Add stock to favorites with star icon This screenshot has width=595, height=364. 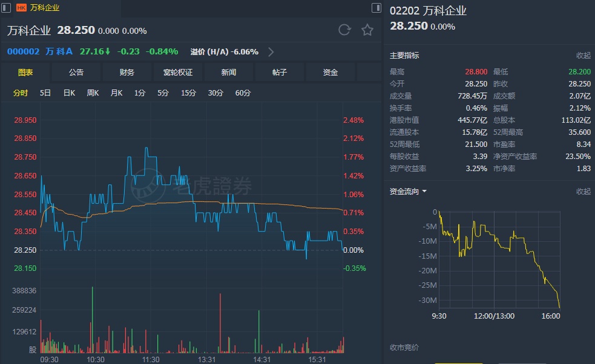367,30
